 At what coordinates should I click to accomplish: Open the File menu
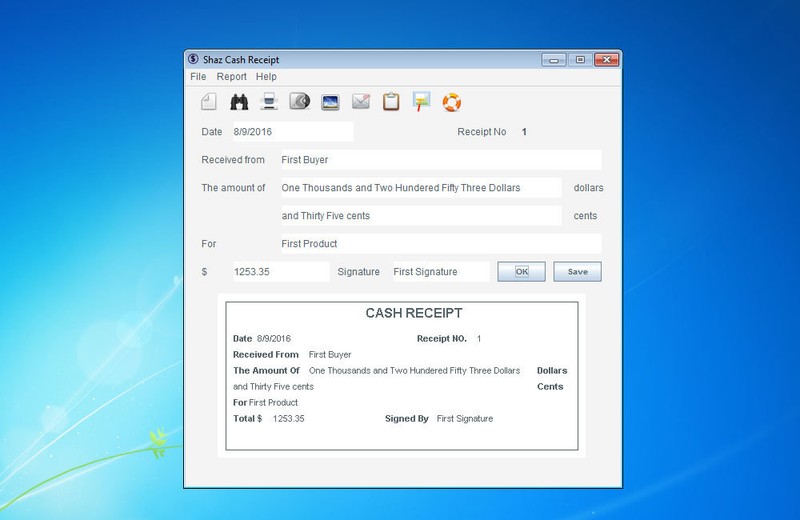pos(198,77)
